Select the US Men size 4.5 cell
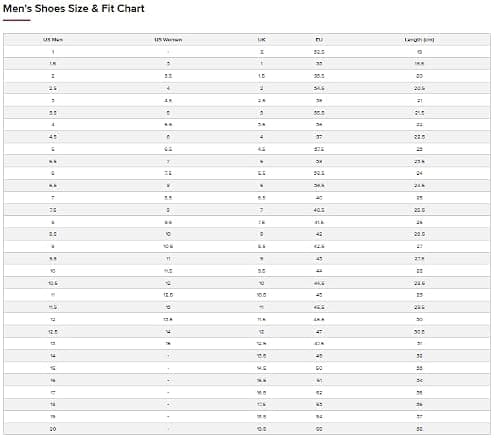The width and height of the screenshot is (500, 442). pyautogui.click(x=53, y=137)
